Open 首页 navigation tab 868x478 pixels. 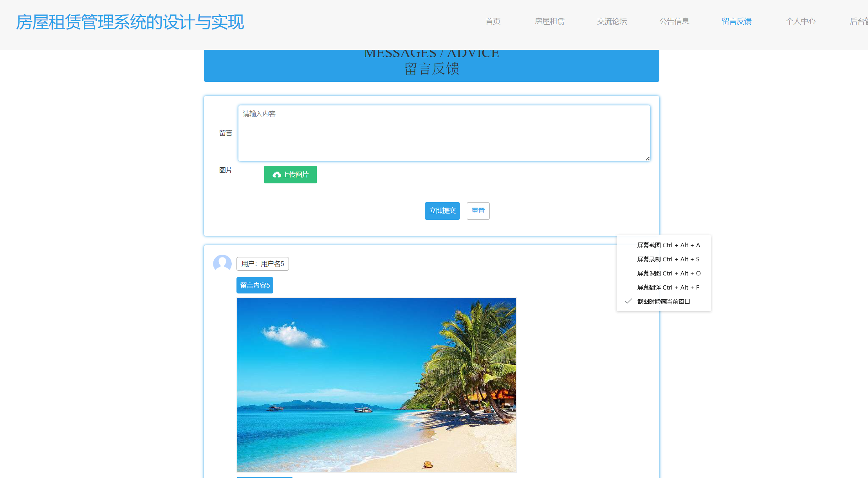pos(493,22)
